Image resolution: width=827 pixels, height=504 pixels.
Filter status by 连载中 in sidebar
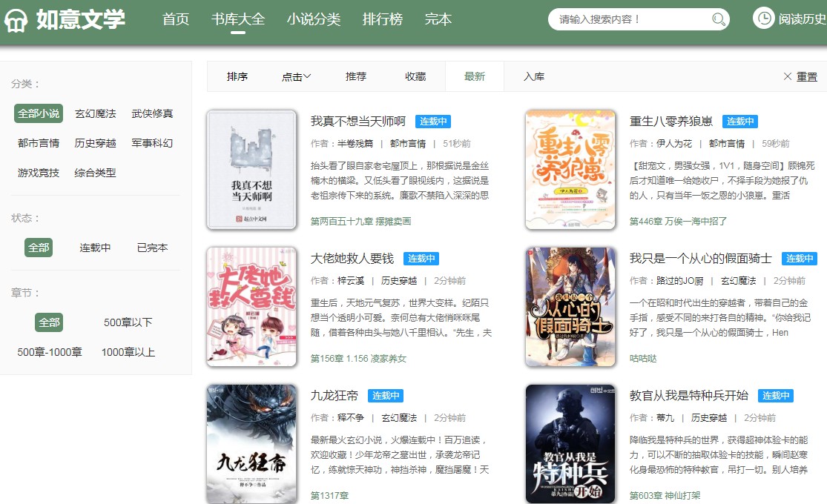[x=96, y=248]
